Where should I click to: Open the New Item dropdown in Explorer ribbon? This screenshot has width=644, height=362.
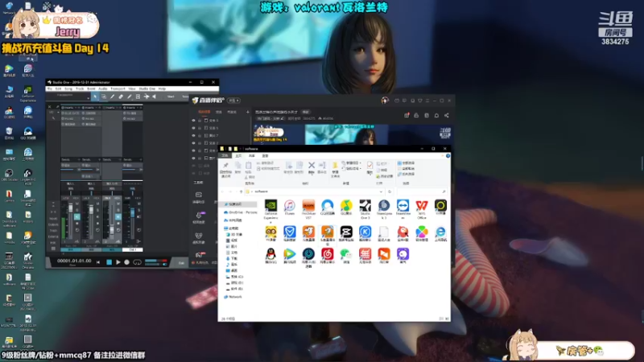click(351, 163)
